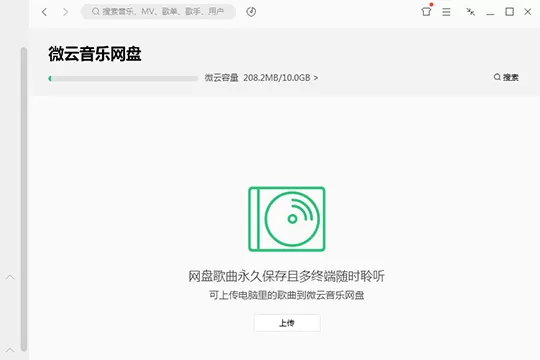Click text 可上传电脑里的歌曲到微云音乐网盘
The image size is (540, 360).
tap(287, 295)
